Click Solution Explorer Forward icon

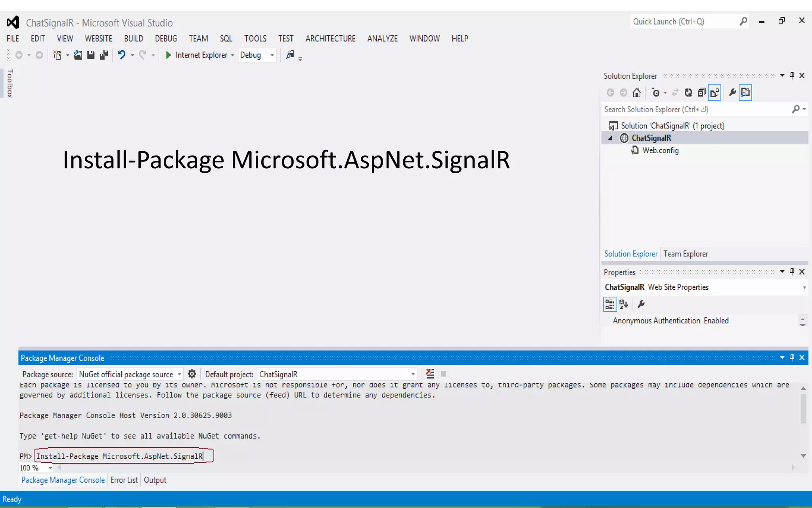pos(623,93)
